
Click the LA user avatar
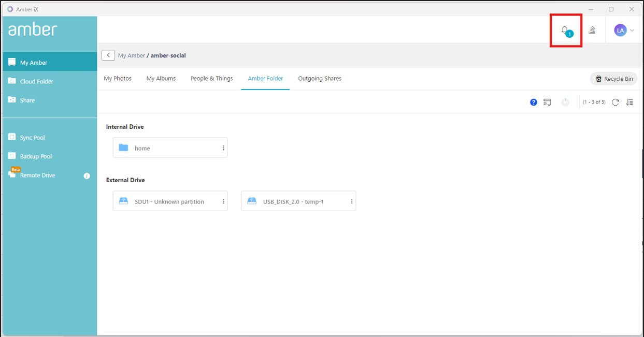[x=620, y=31]
